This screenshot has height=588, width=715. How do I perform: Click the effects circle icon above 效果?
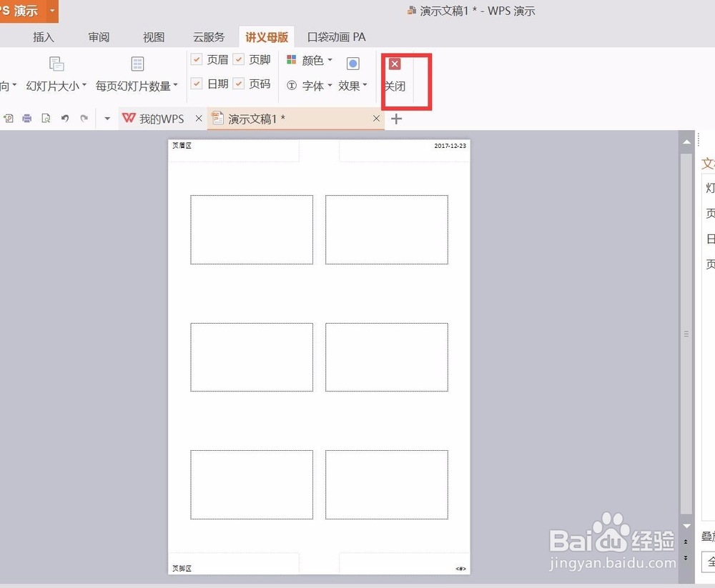[353, 64]
